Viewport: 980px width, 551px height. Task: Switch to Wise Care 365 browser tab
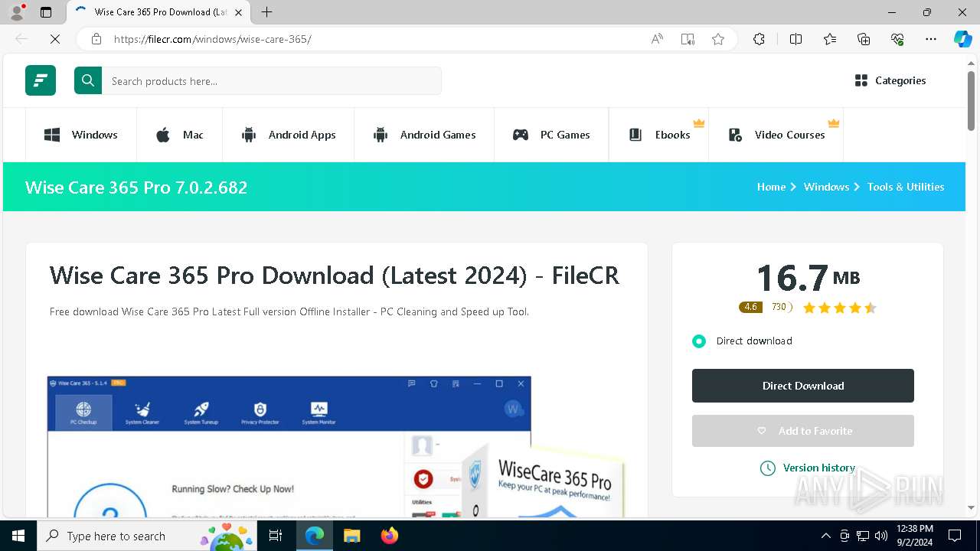pos(158,12)
